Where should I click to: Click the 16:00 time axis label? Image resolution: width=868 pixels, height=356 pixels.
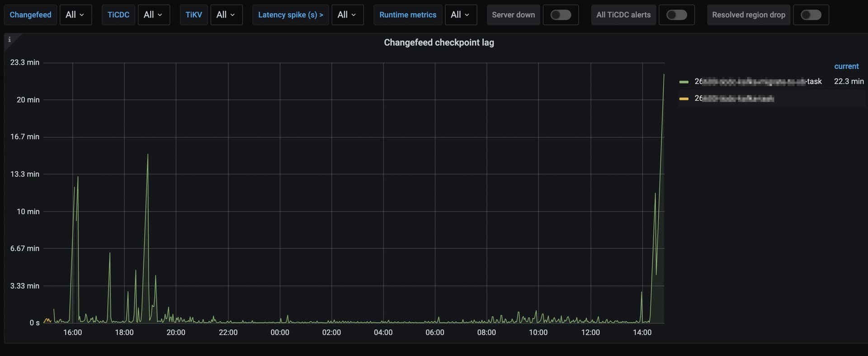(x=73, y=332)
